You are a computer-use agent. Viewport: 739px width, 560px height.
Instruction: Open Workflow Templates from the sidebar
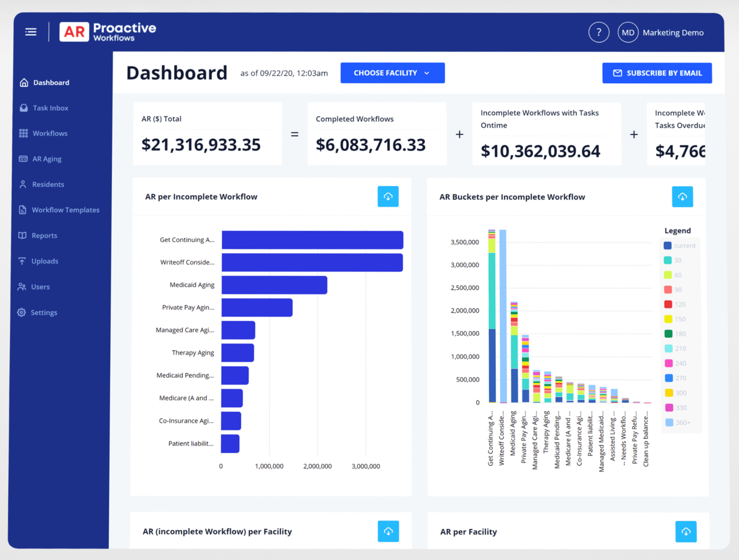[66, 210]
